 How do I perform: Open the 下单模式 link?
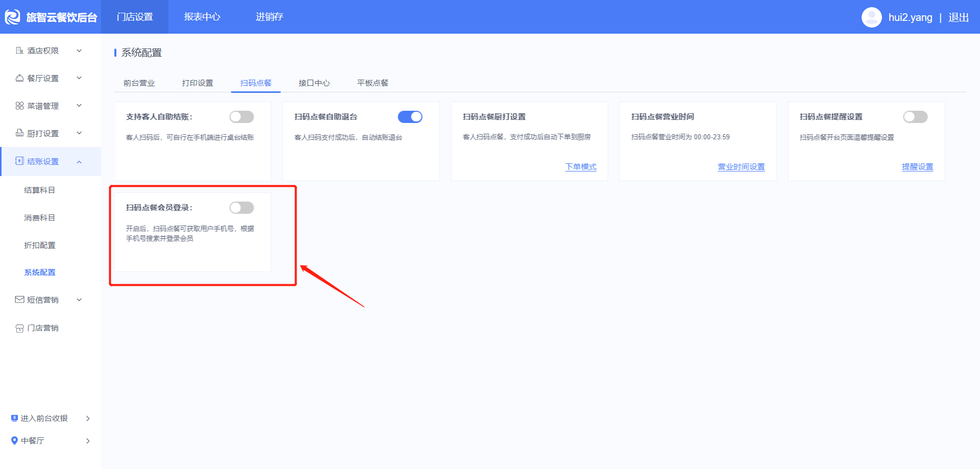(581, 167)
